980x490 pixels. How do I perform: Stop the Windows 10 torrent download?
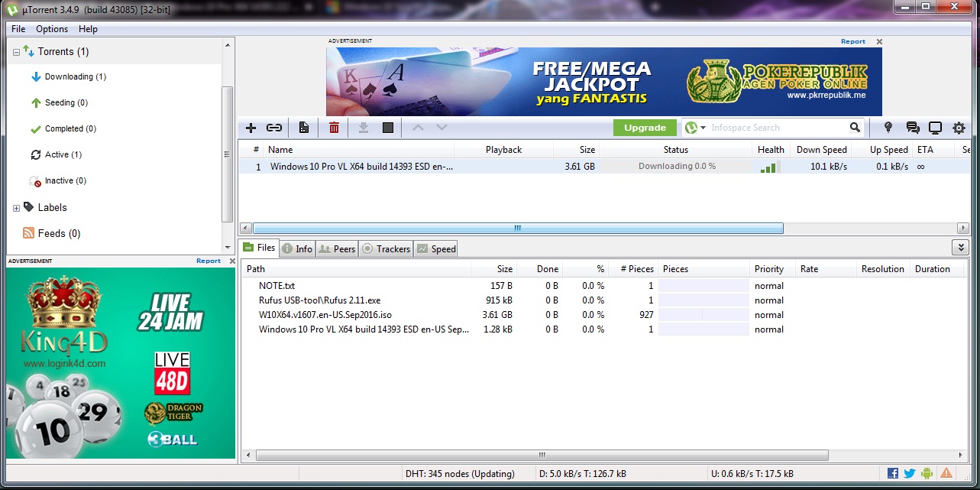387,128
